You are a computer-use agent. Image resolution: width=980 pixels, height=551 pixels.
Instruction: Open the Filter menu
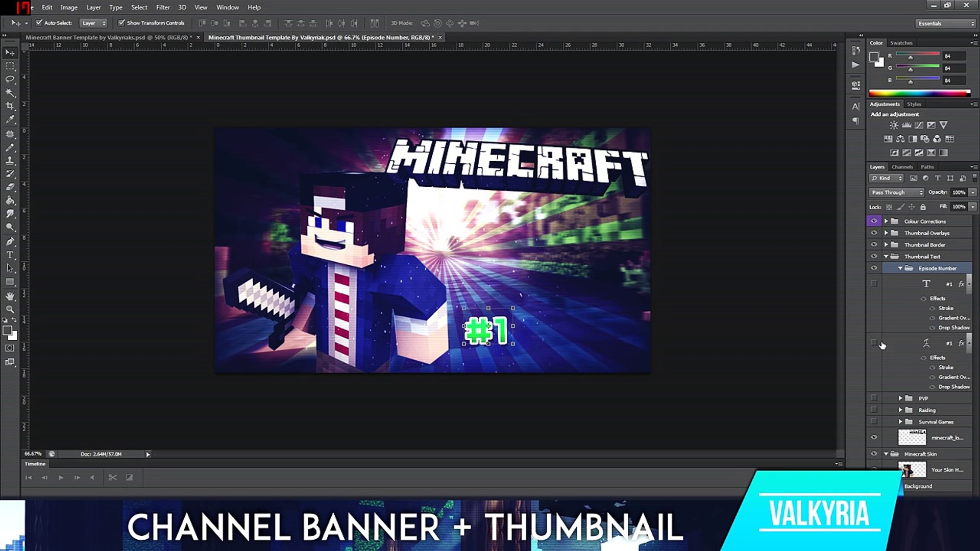click(x=163, y=7)
